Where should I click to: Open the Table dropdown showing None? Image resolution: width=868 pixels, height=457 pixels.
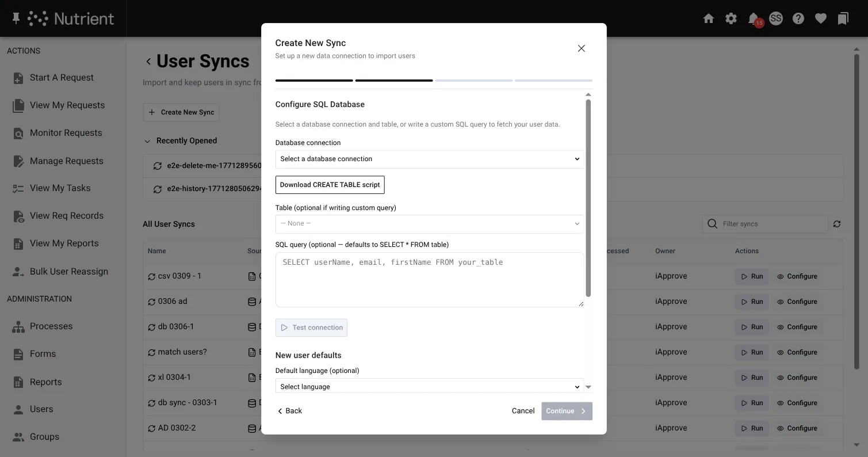(x=430, y=224)
